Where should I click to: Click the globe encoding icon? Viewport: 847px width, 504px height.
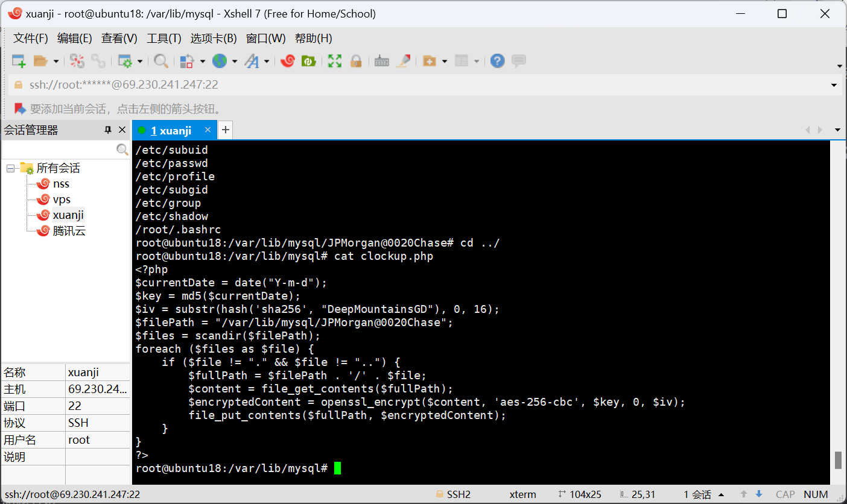pos(220,61)
